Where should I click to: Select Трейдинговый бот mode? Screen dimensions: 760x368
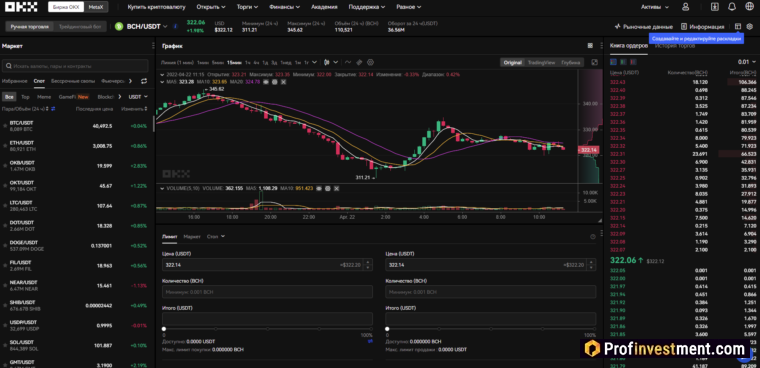79,27
